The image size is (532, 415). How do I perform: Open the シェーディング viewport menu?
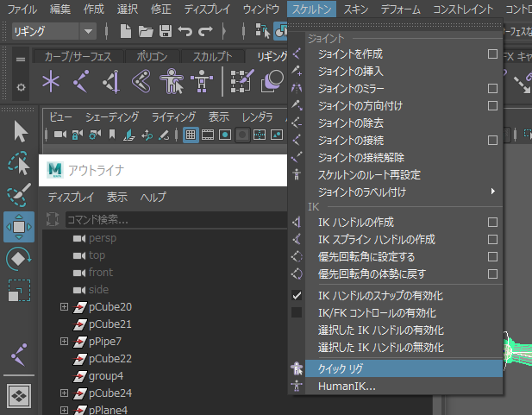112,117
